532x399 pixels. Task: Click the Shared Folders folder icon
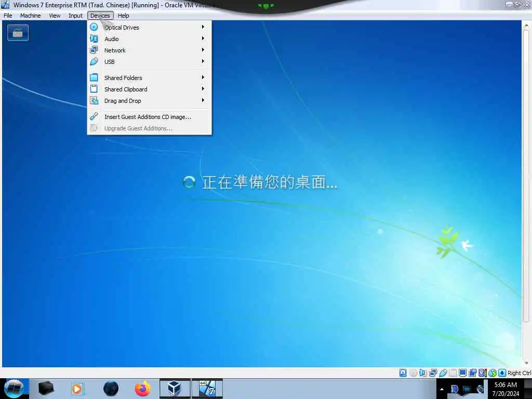pos(94,77)
